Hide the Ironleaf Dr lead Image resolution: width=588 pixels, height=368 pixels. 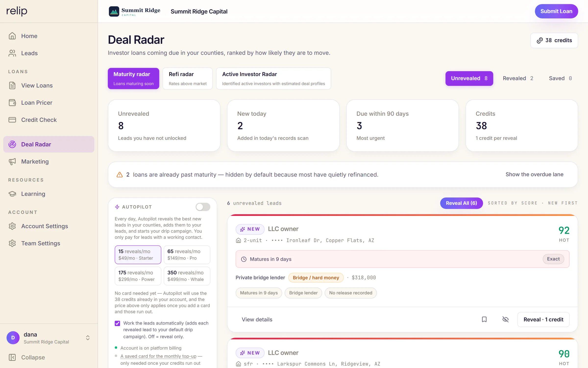pyautogui.click(x=505, y=319)
